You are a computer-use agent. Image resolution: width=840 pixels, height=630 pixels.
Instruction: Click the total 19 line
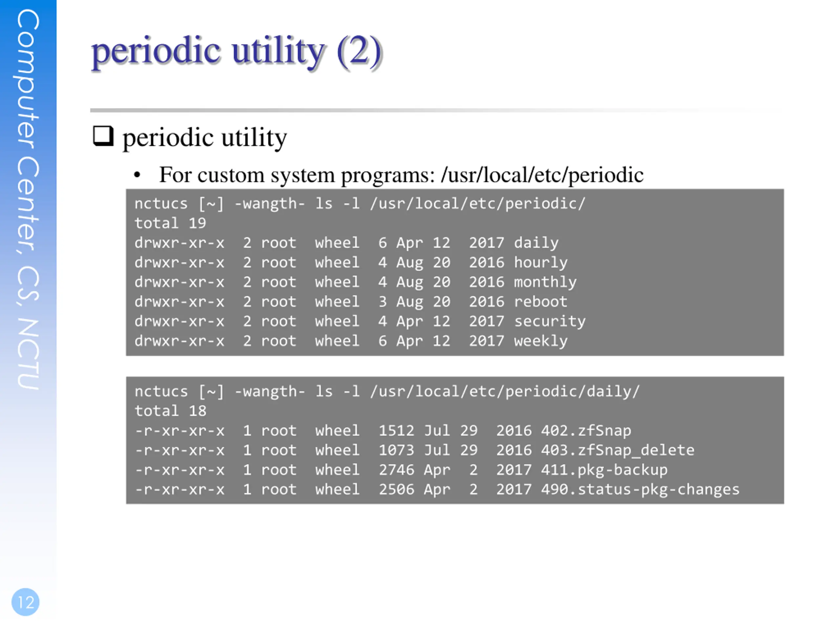coord(170,223)
